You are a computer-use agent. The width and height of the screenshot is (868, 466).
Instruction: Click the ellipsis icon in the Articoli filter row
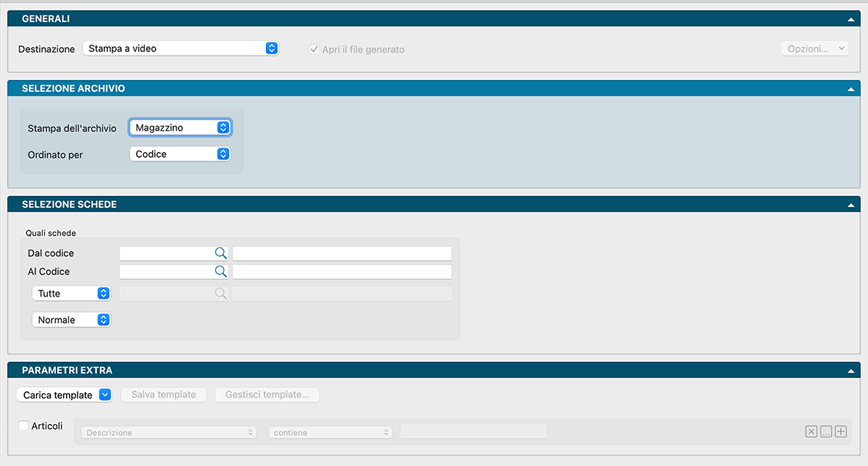[826, 432]
